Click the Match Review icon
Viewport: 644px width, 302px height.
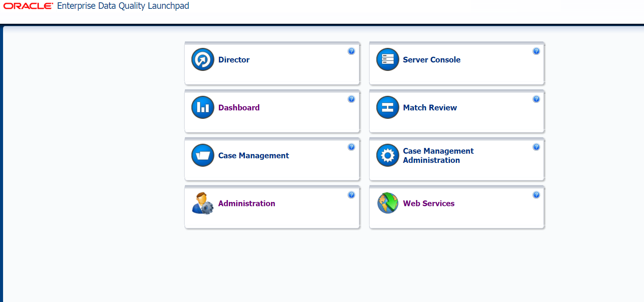click(x=388, y=107)
